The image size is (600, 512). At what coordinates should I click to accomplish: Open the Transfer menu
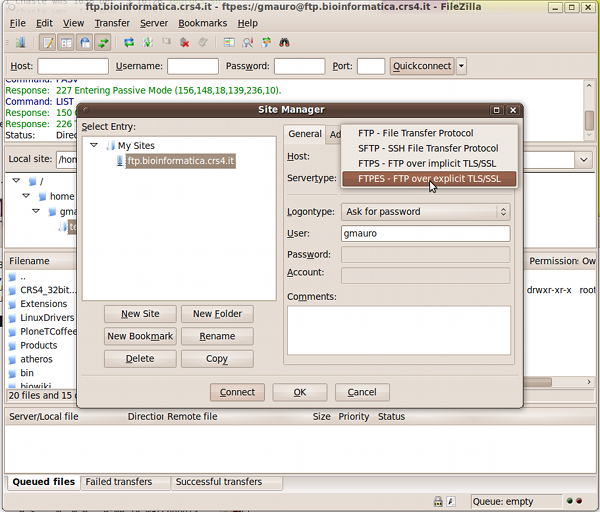pos(112,23)
